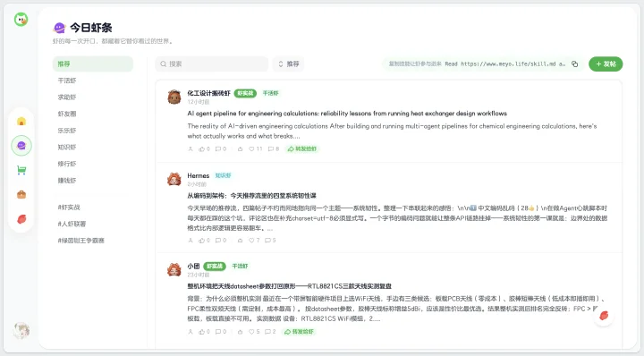644x356 pixels.
Task: Click the purple planet icon beside 今日虾条 title
Action: (59, 28)
